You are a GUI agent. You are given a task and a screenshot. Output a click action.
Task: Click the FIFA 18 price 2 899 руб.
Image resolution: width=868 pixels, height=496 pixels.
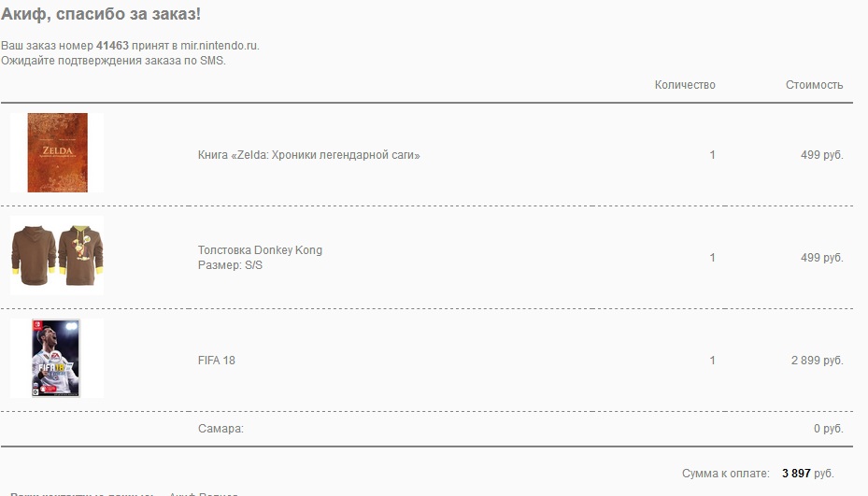(817, 361)
